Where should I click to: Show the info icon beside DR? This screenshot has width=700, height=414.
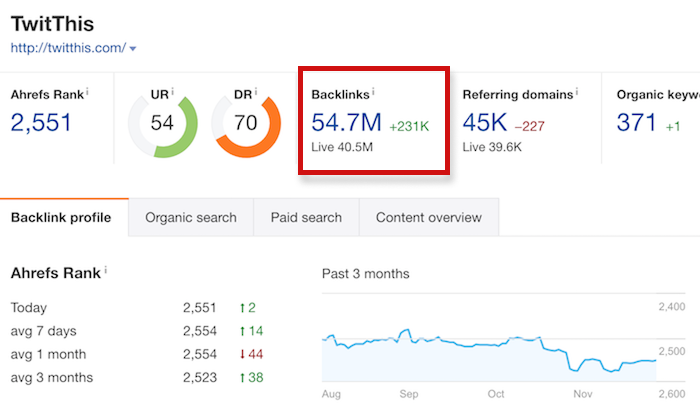pyautogui.click(x=256, y=92)
